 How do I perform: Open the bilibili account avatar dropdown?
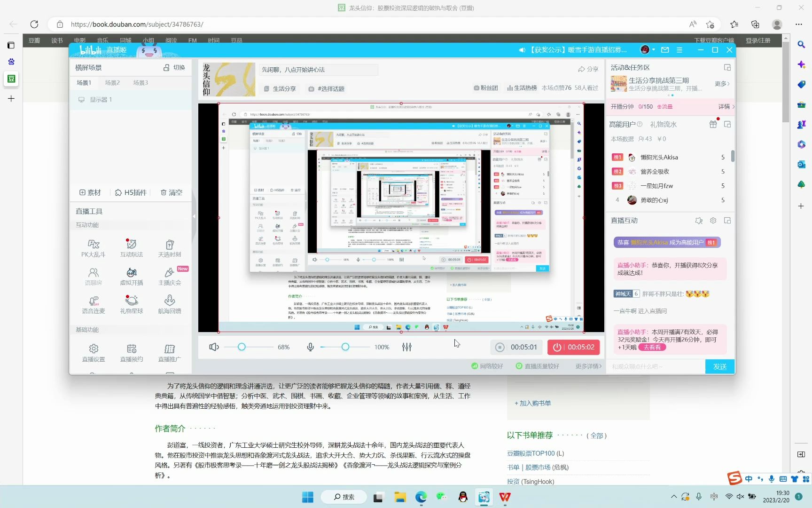pyautogui.click(x=648, y=50)
